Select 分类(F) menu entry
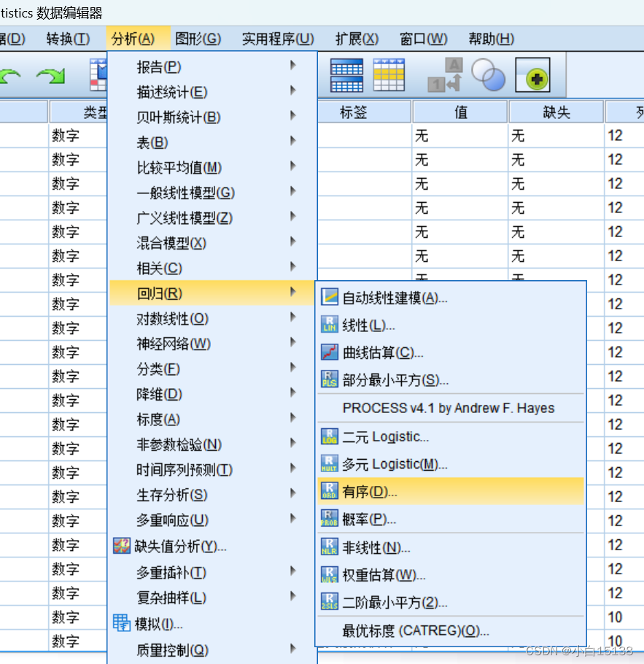 pos(212,368)
